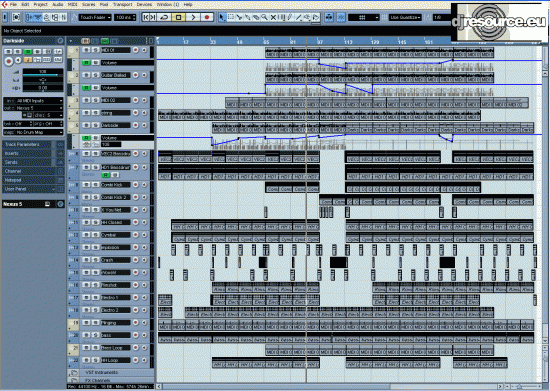Image resolution: width=550 pixels, height=391 pixels.
Task: Toggle Snap button in toolbar
Action: click(x=341, y=17)
